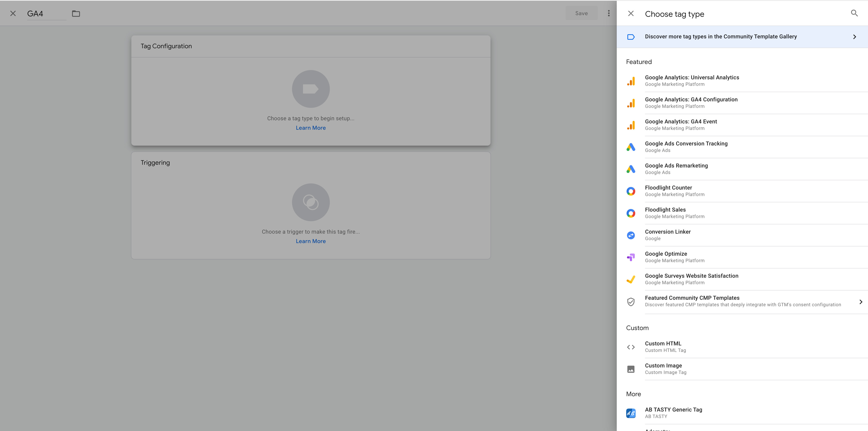This screenshot has width=868, height=431.
Task: Click the Floodlight Counter ring icon
Action: click(631, 191)
